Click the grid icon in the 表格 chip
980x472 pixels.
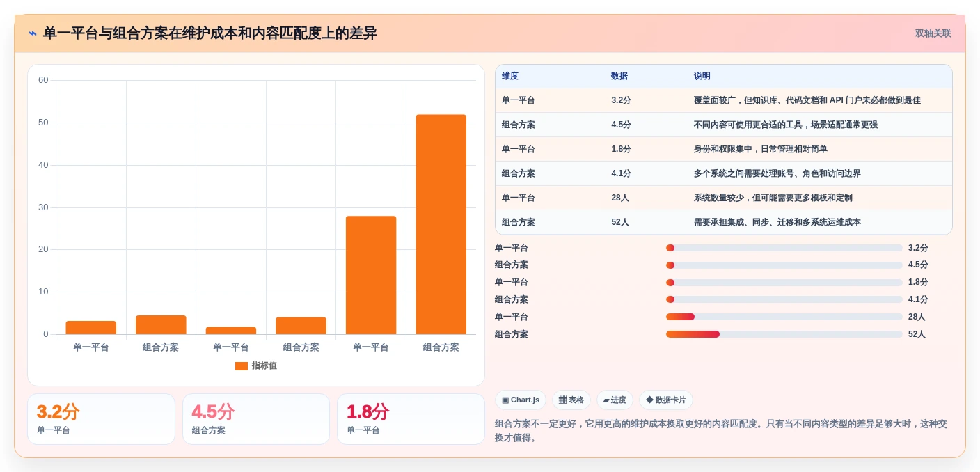(562, 400)
